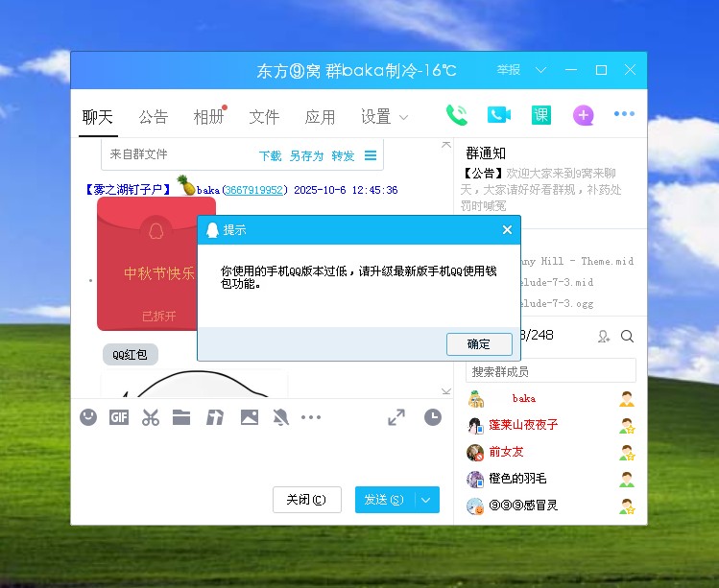Select the scissors screenshot tool
This screenshot has width=719, height=588.
tap(151, 417)
